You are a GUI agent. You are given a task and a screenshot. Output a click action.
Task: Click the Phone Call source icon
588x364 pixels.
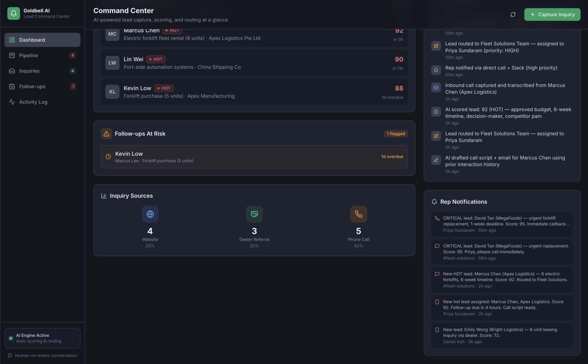358,214
